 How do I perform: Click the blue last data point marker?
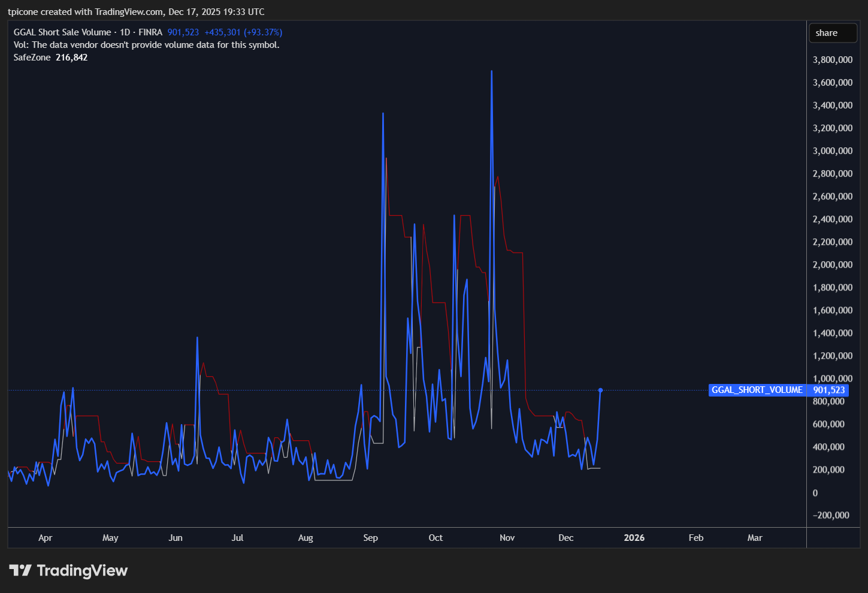(x=600, y=390)
